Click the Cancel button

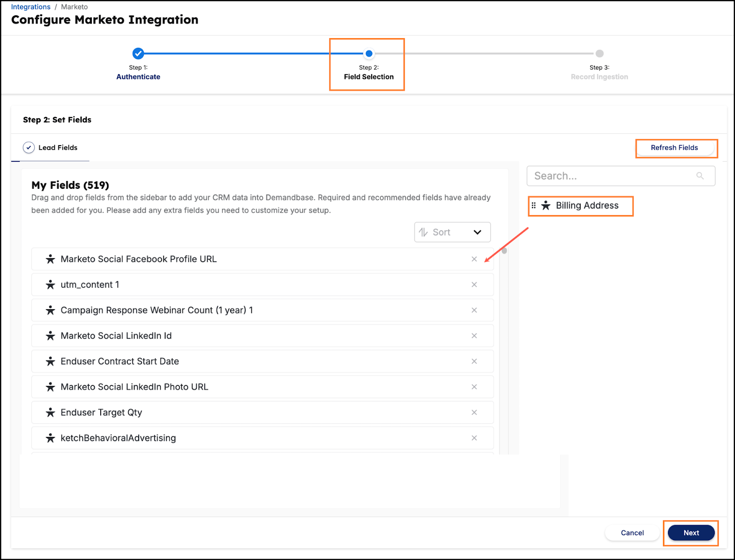[x=633, y=533]
